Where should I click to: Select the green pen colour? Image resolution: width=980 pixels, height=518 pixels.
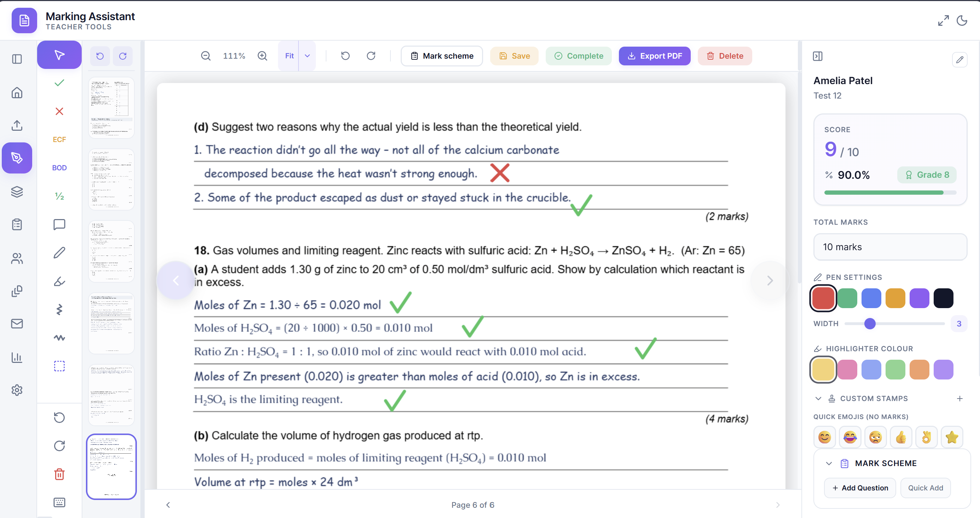pyautogui.click(x=847, y=298)
